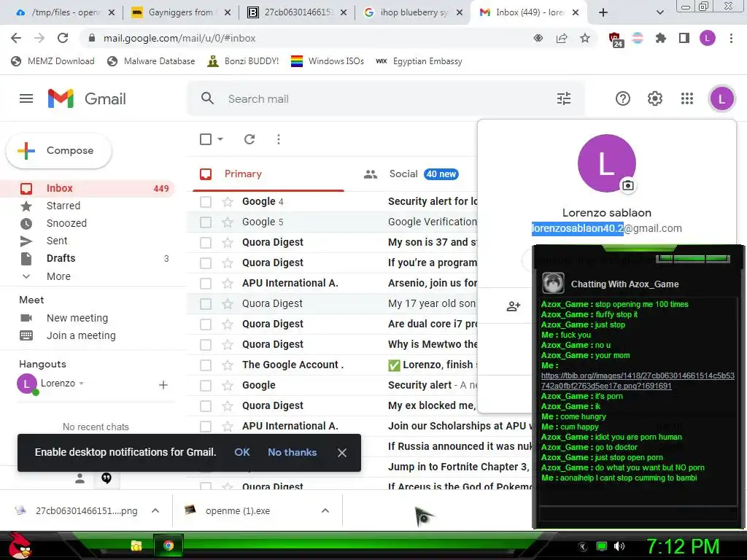This screenshot has height=560, width=747.
Task: Switch to the ihop blueberry search tab
Action: (x=414, y=12)
